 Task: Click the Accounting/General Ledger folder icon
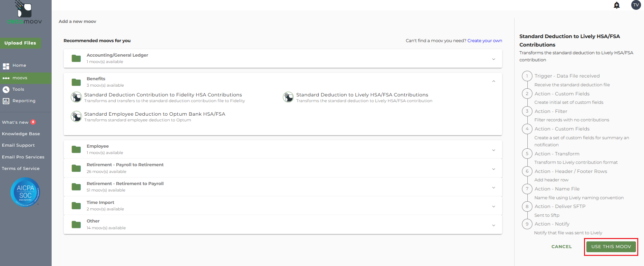(x=76, y=58)
